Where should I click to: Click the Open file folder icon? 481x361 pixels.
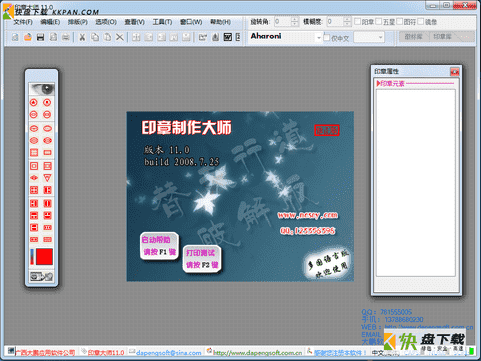pyautogui.click(x=28, y=37)
